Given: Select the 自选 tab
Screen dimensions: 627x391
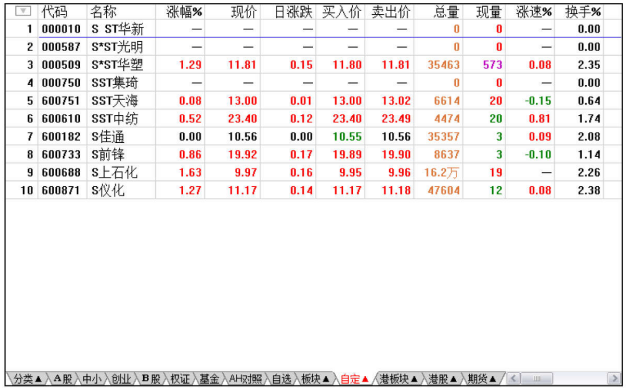Looking at the screenshot, I should tap(281, 378).
